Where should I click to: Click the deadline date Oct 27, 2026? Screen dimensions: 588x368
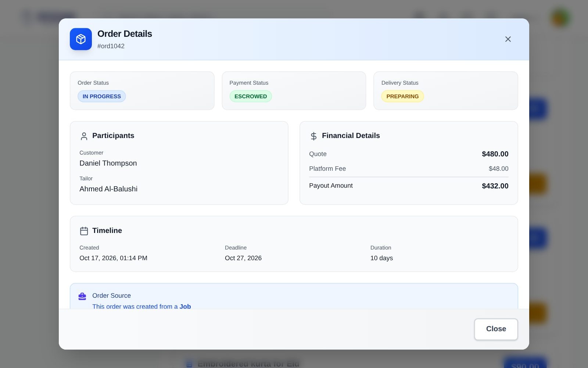(243, 258)
